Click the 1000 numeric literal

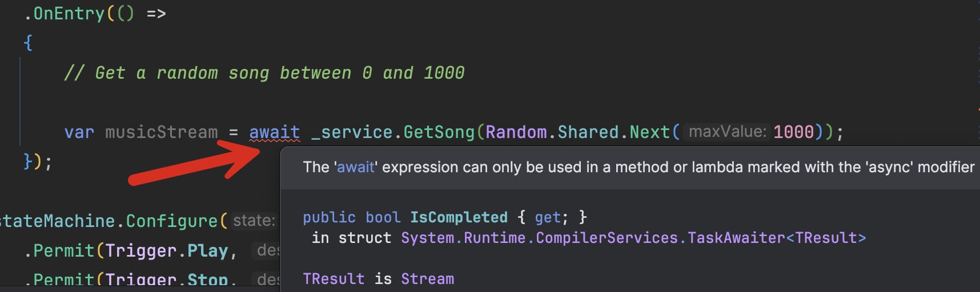(793, 132)
